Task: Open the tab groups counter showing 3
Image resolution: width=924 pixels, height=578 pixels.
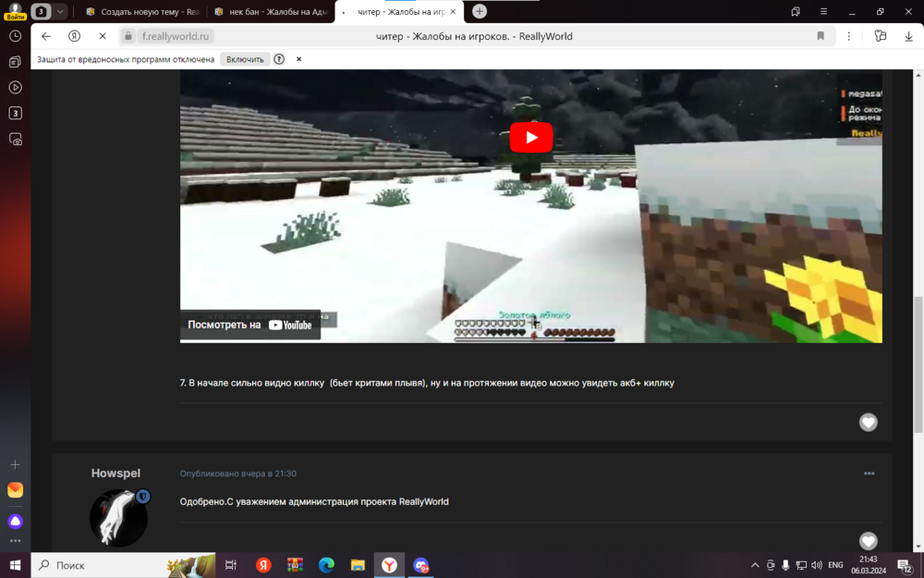Action: pos(41,11)
